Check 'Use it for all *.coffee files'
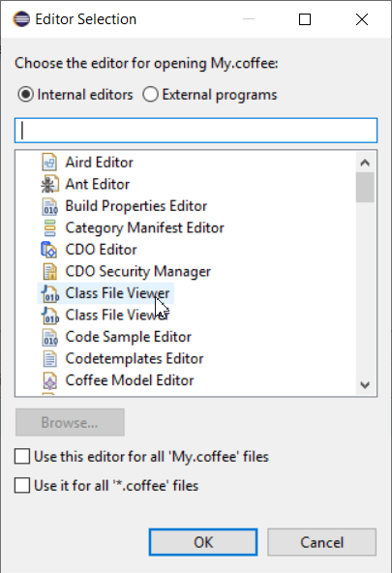Viewport: 392px width, 573px height. [x=22, y=486]
